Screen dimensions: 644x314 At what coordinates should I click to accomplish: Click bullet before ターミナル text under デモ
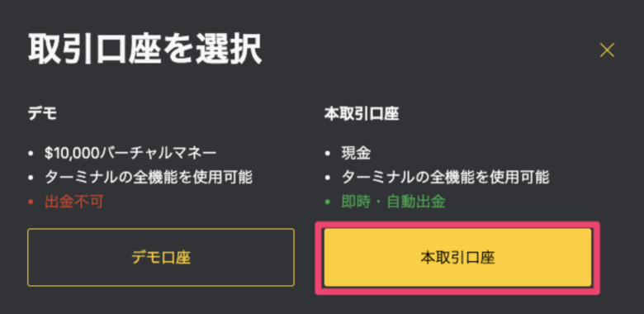tap(31, 178)
